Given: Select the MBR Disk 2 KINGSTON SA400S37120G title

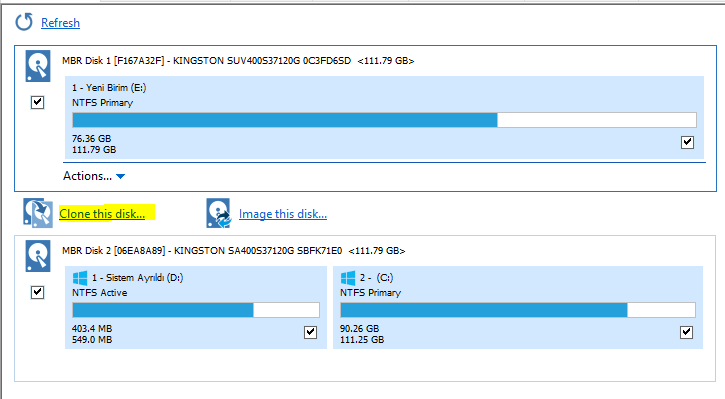Looking at the screenshot, I should click(233, 251).
